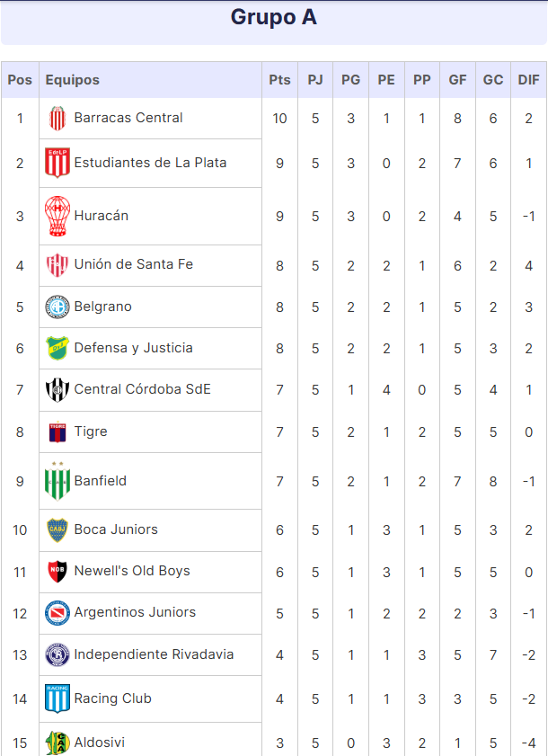Screen dimensions: 548x756
Task: Click the Belgrano circular badge
Action: click(57, 307)
